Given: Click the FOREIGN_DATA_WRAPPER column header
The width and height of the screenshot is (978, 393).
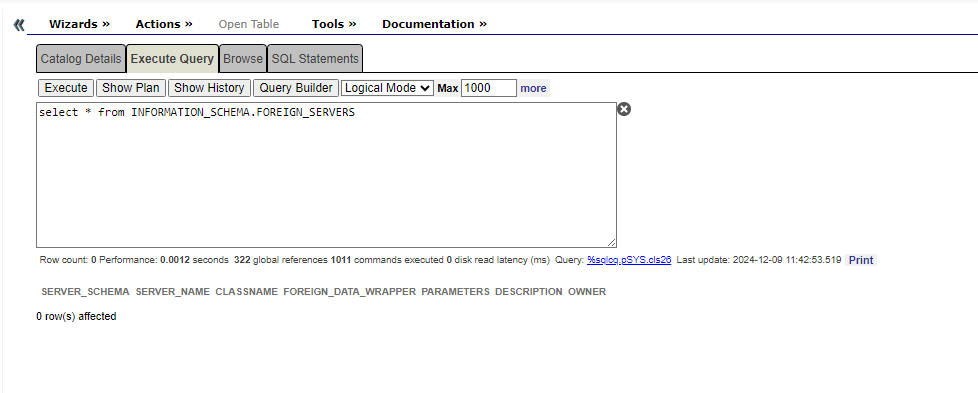Looking at the screenshot, I should (349, 291).
